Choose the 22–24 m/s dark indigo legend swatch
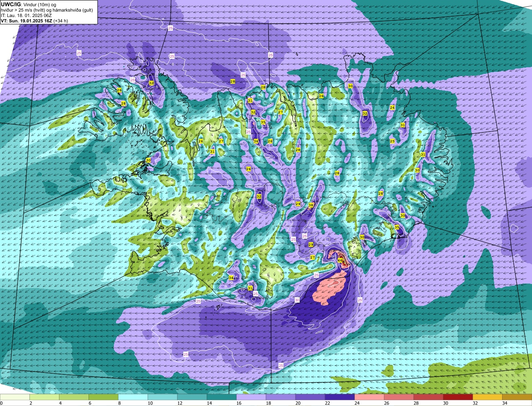 pos(339,397)
